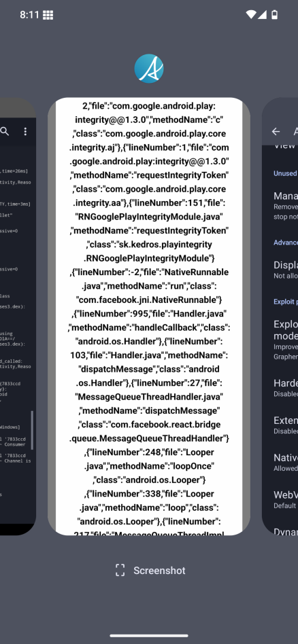
Task: Tap the navigation handle bar at bottom
Action: [x=149, y=636]
